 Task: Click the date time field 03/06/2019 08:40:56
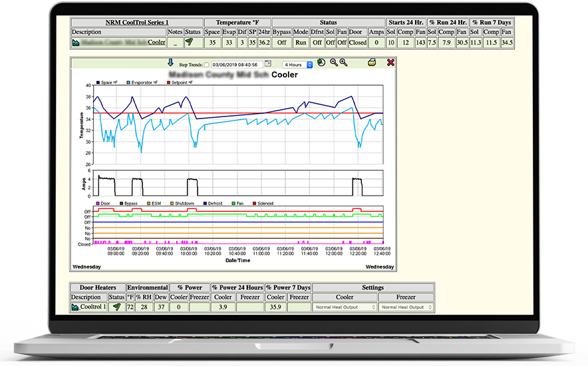[237, 65]
